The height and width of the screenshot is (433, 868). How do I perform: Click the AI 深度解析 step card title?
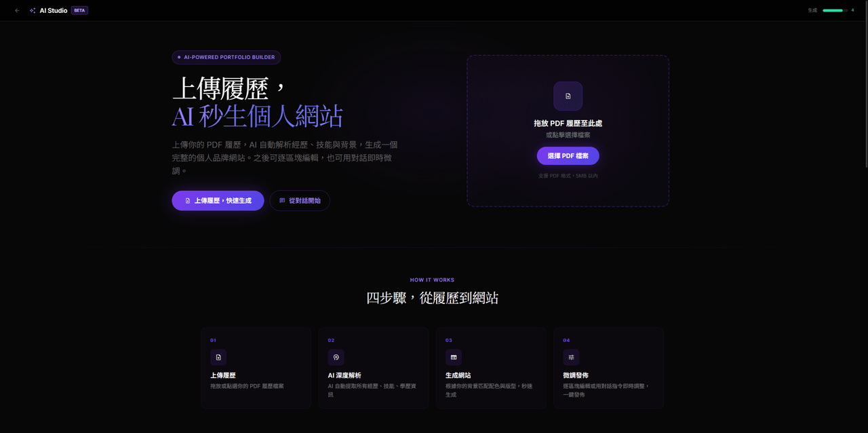(344, 375)
